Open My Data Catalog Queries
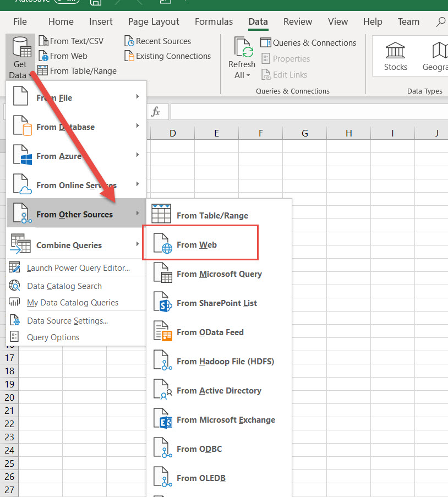This screenshot has width=448, height=497. (76, 302)
